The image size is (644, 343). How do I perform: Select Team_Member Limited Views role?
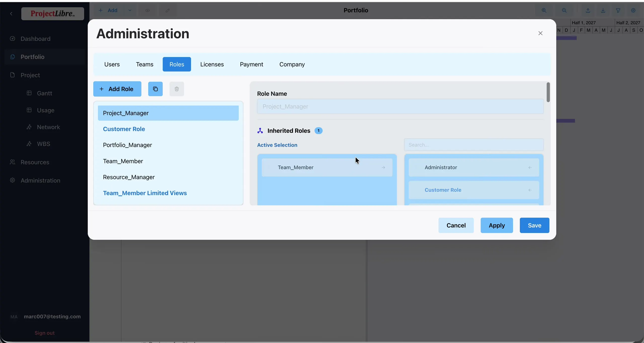[168, 193]
